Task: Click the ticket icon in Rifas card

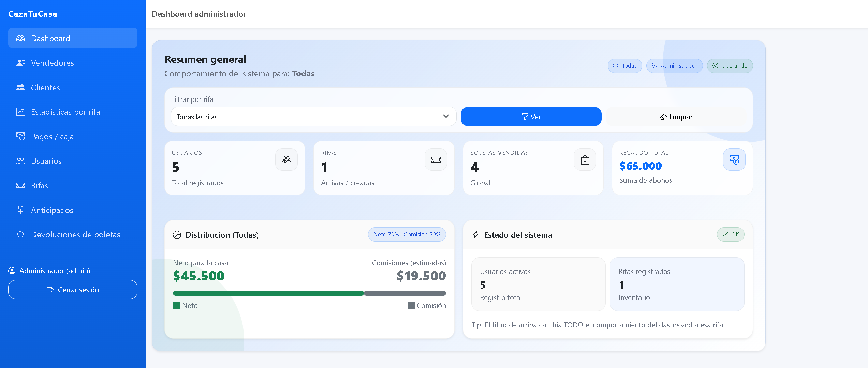Action: (x=436, y=159)
